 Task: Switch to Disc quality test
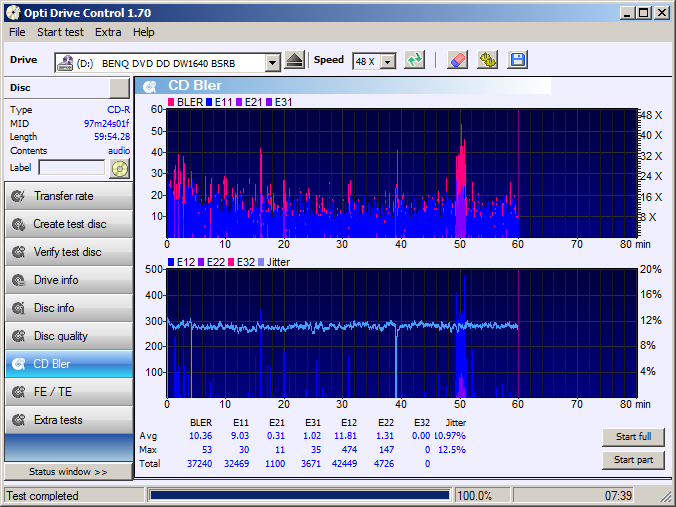pos(69,336)
